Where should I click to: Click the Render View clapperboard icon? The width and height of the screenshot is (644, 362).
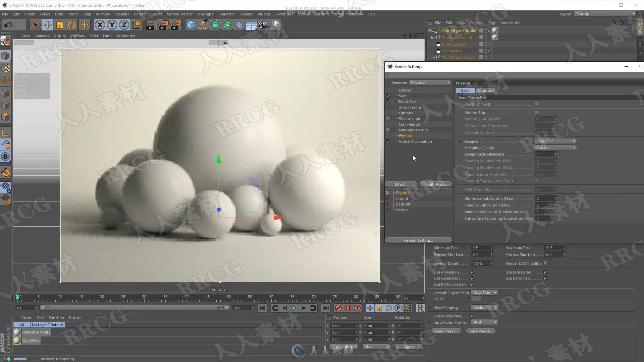151,25
